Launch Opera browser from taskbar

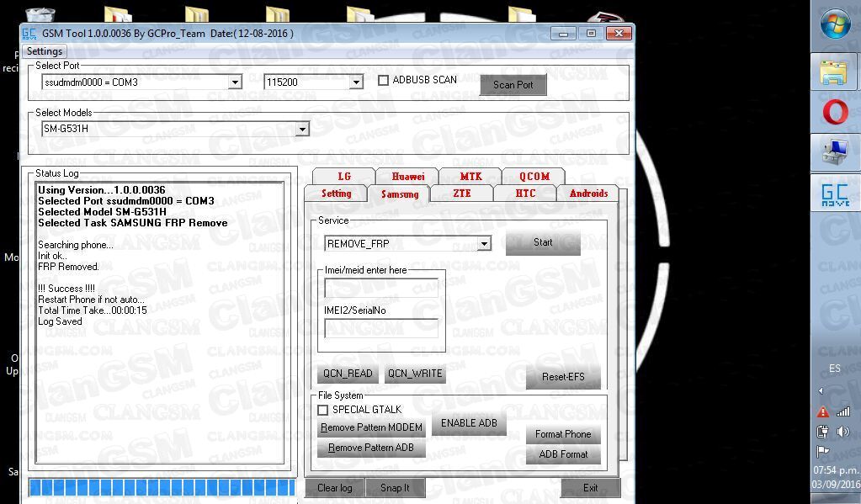835,113
